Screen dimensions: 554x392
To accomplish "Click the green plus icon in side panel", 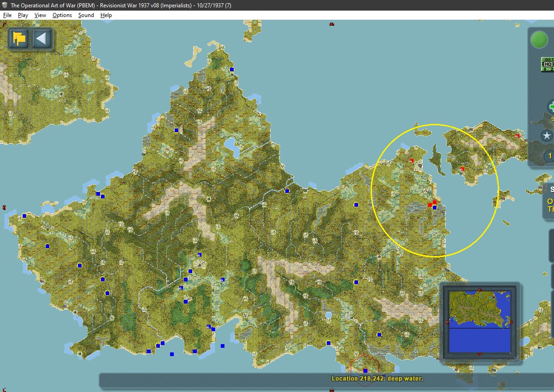I will coord(551,107).
